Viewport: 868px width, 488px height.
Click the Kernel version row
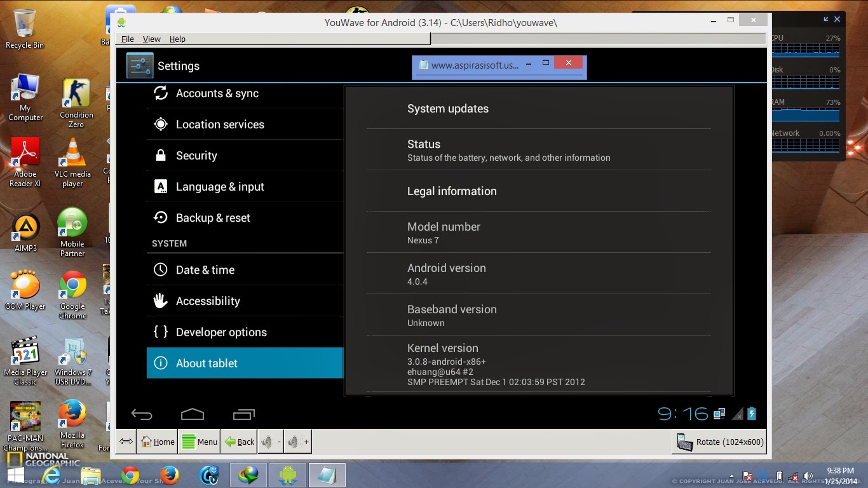click(539, 365)
